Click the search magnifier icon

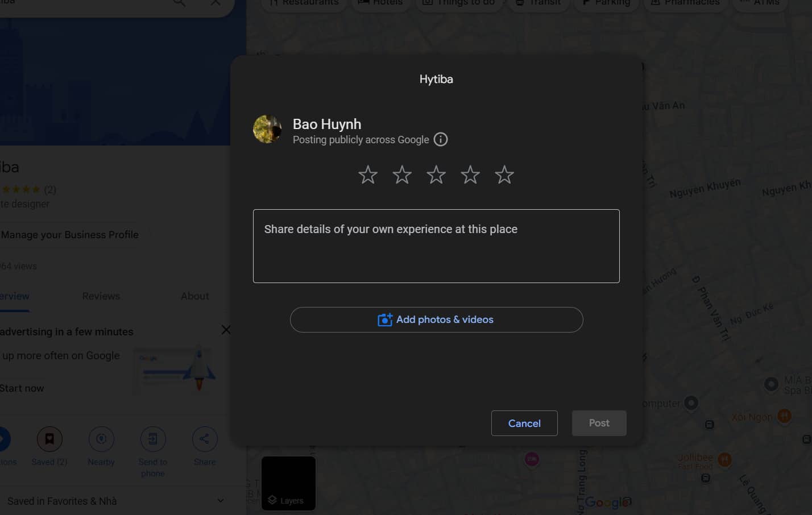coord(179,3)
